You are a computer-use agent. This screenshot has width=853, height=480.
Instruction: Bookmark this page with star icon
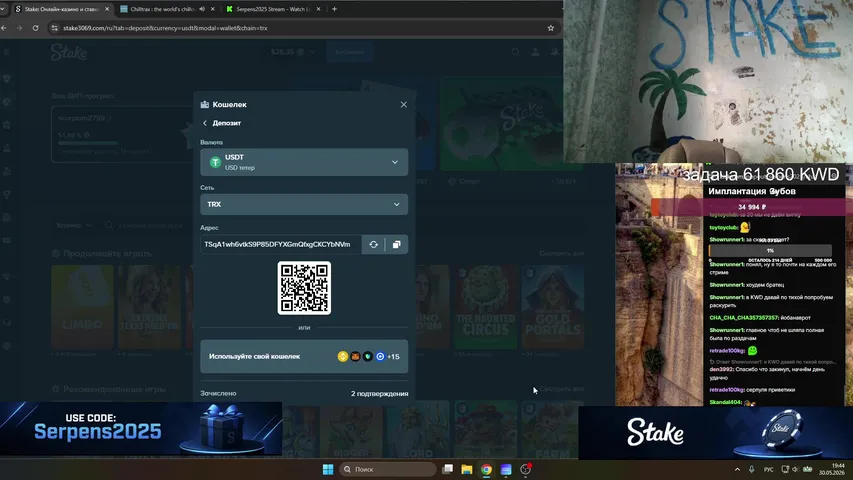click(x=551, y=28)
